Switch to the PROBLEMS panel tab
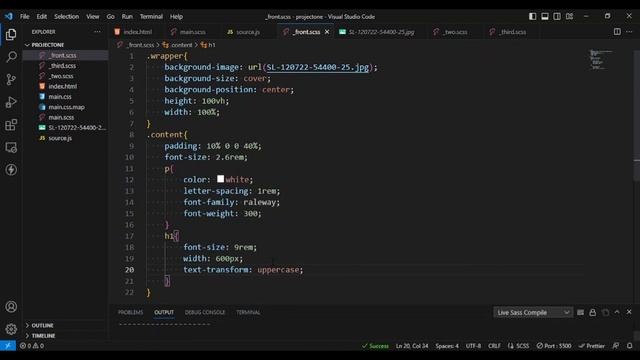 point(130,312)
